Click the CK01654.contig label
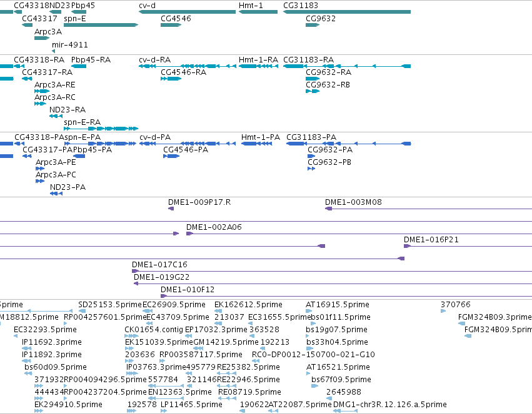This screenshot has width=532, height=414. tap(154, 330)
